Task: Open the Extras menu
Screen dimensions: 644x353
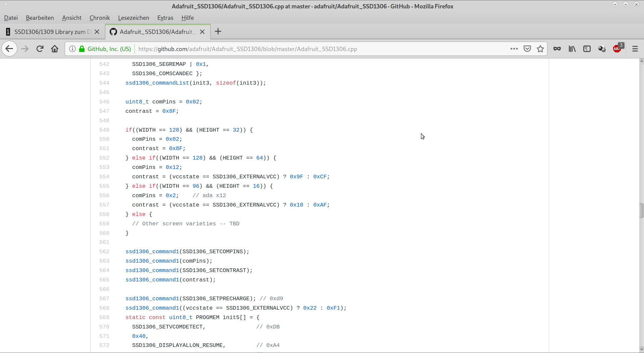Action: [x=165, y=18]
